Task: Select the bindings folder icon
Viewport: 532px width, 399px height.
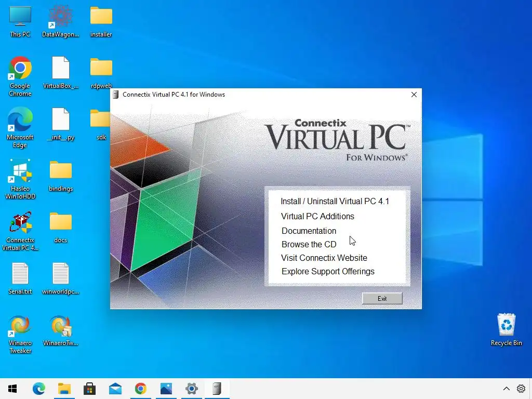Action: [60, 177]
